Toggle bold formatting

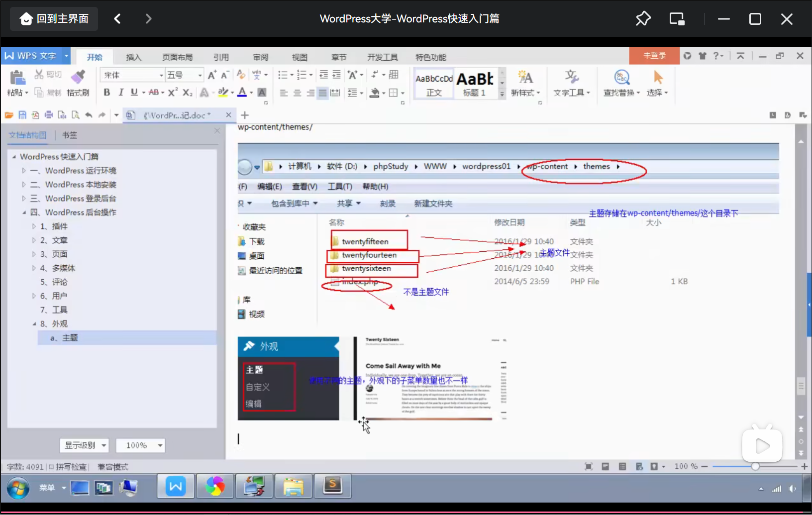pos(106,93)
